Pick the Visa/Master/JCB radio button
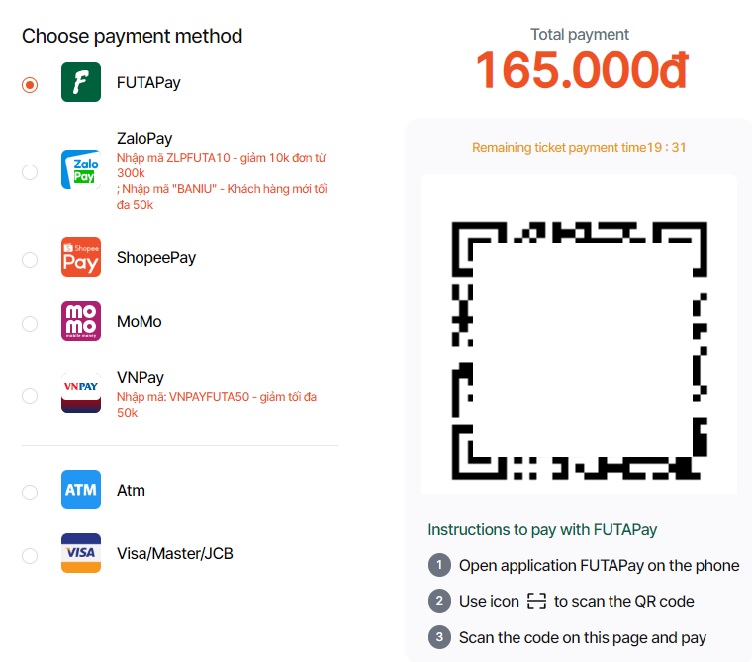This screenshot has height=662, width=752. click(x=30, y=555)
